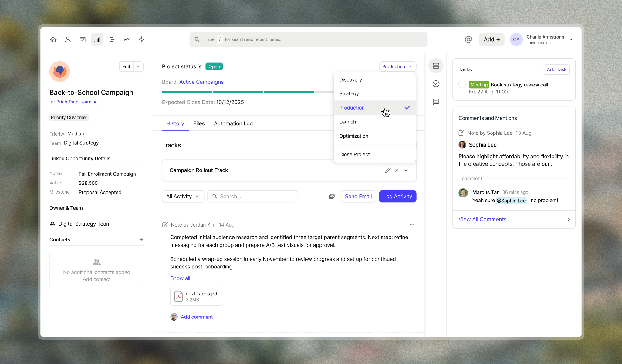Click the plus icon next to Contacts
Screen dimensions: 622x364
(x=141, y=240)
